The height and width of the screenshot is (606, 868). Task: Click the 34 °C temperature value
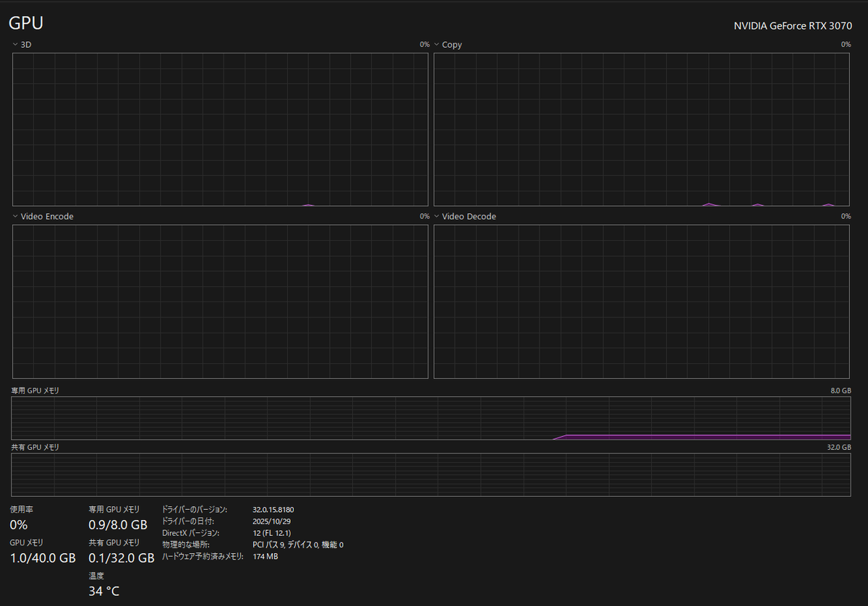(x=104, y=591)
